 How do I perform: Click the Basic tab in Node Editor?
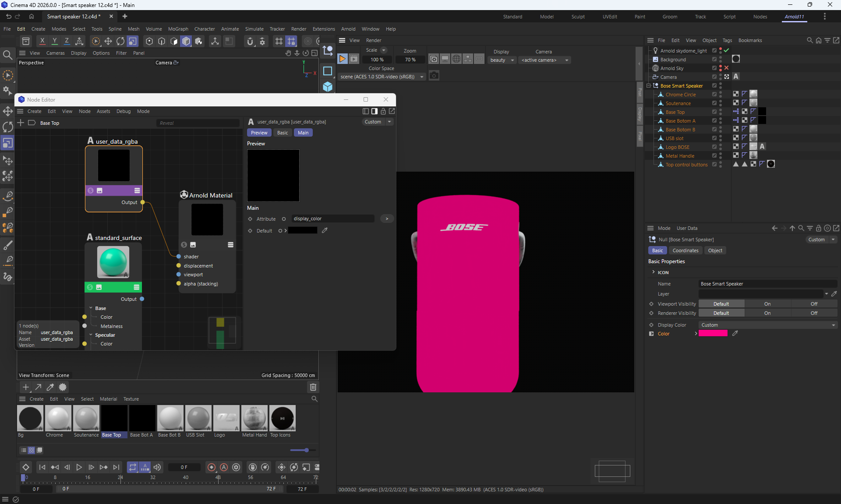tap(283, 133)
